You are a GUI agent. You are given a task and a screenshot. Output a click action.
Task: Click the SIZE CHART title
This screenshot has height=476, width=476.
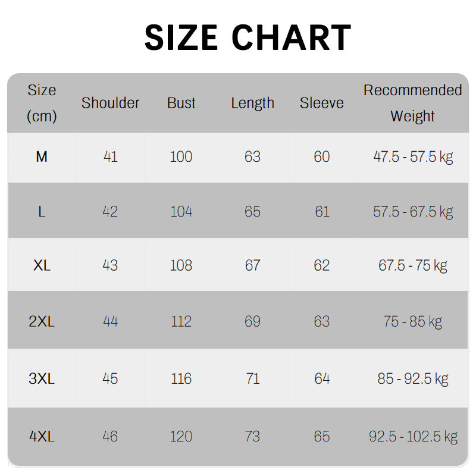tap(248, 37)
